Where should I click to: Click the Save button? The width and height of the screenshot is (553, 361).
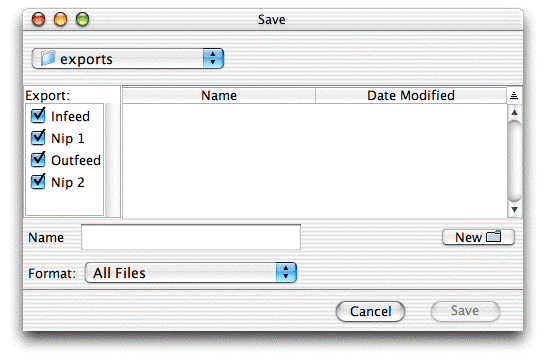coord(465,311)
